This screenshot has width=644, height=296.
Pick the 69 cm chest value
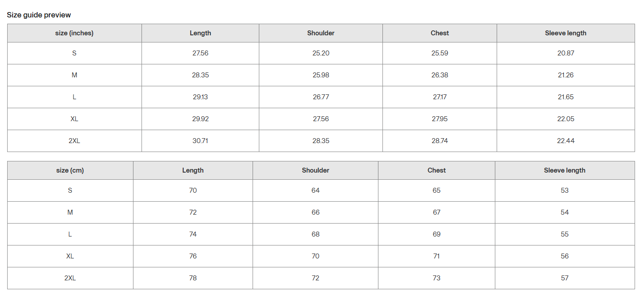coord(436,234)
